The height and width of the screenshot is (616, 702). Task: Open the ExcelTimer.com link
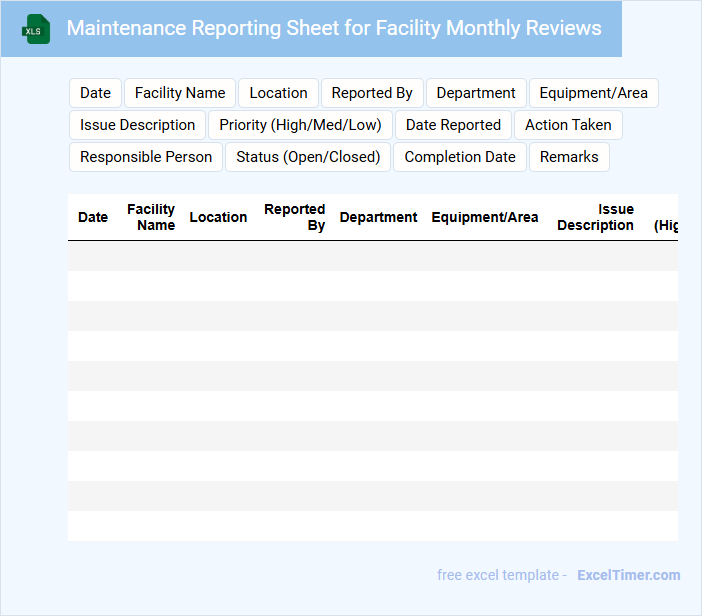pyautogui.click(x=628, y=575)
